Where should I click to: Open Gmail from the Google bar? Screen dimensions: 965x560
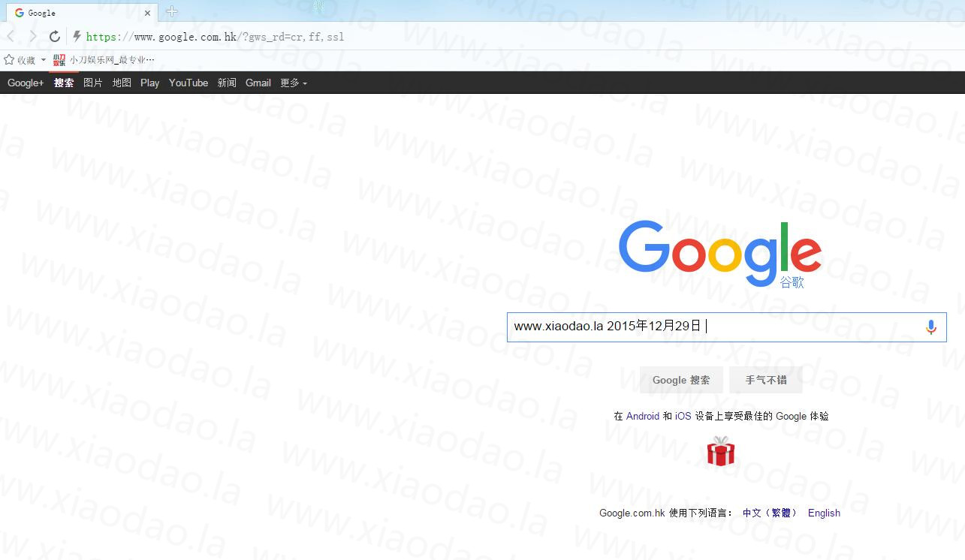[x=258, y=83]
